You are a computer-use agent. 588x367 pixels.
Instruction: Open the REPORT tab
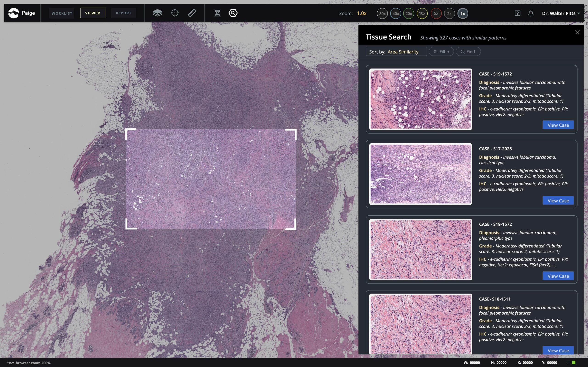(x=123, y=13)
